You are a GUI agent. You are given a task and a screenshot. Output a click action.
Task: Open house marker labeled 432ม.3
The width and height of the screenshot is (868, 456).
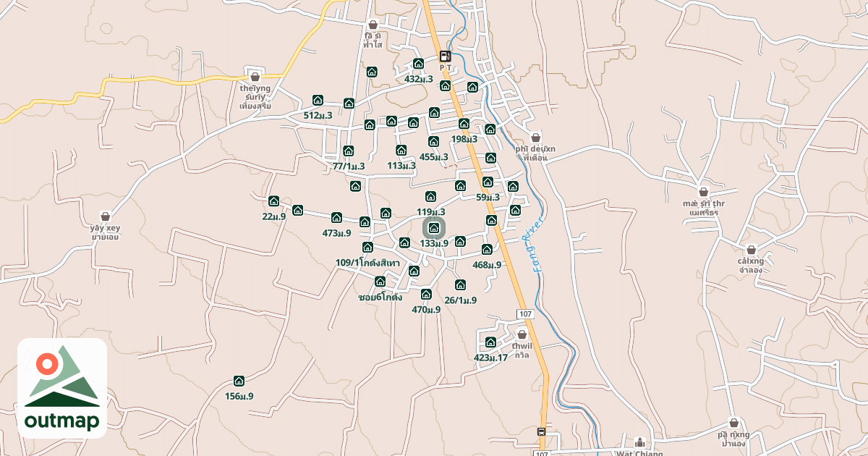(418, 64)
